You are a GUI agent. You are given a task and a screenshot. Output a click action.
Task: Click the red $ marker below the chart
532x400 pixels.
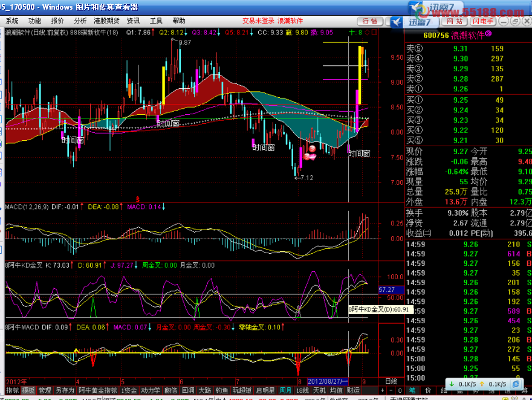pos(137,199)
